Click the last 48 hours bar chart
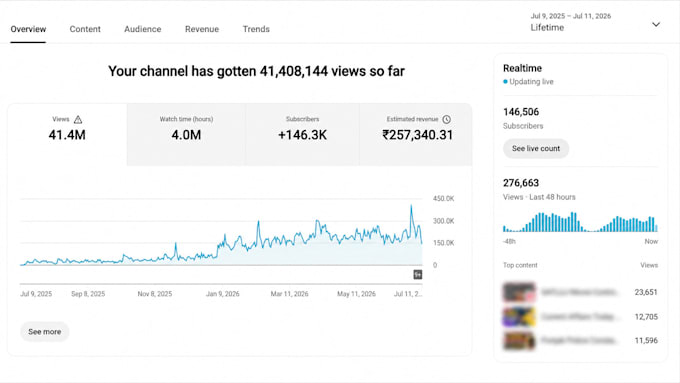The height and width of the screenshot is (383, 680). [x=580, y=222]
